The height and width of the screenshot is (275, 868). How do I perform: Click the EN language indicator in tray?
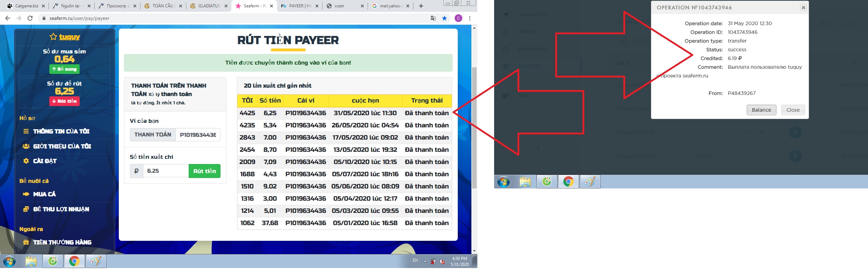[x=415, y=260]
